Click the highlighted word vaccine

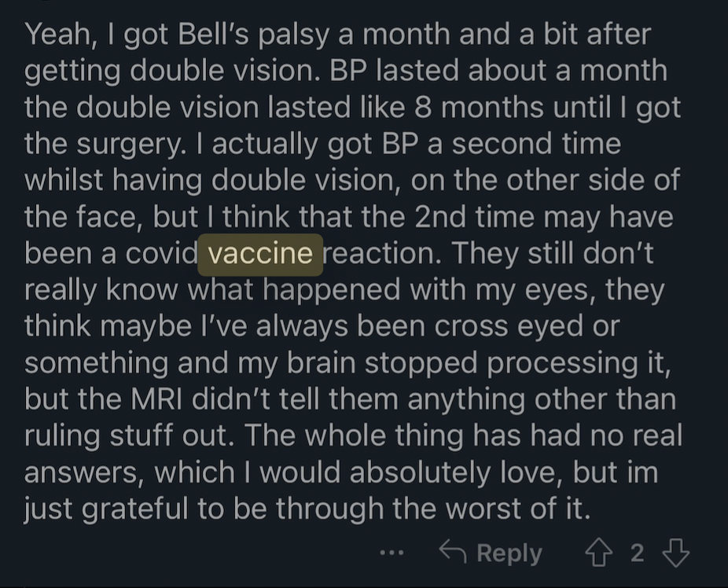click(260, 255)
